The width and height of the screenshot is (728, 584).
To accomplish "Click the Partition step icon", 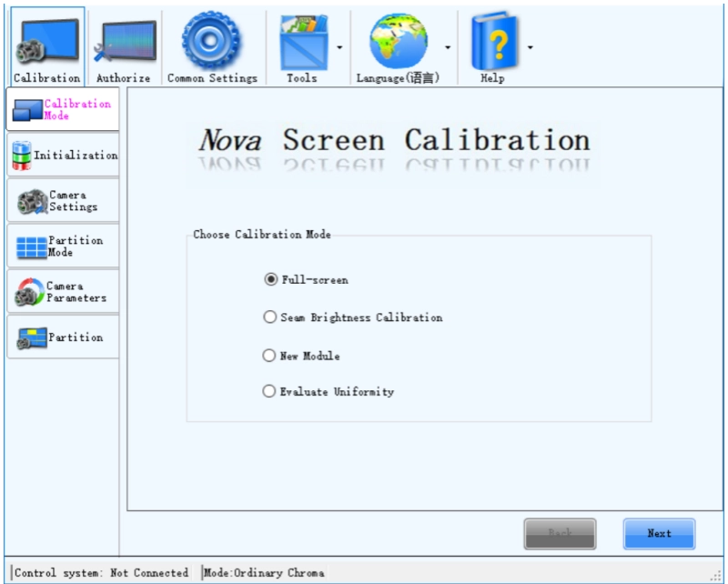I will pyautogui.click(x=32, y=338).
